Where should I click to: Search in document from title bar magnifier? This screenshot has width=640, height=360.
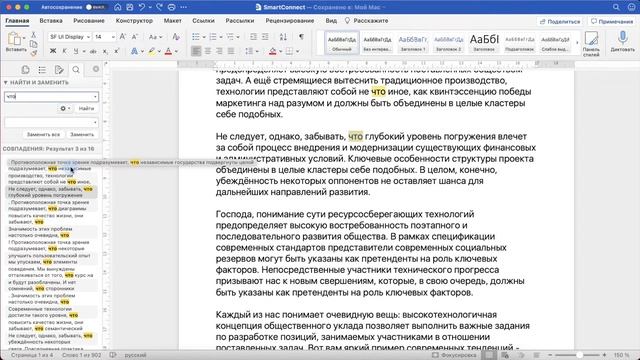click(616, 7)
